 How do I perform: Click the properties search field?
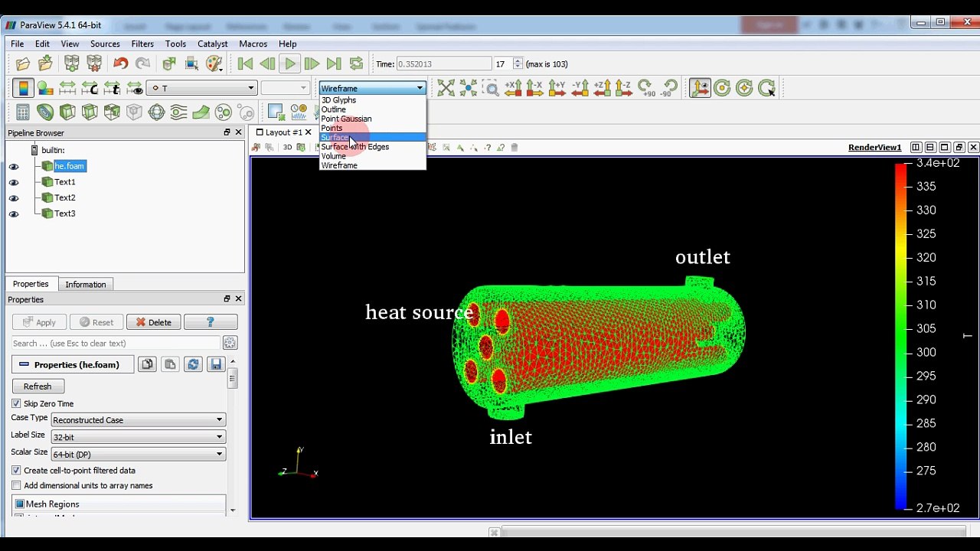116,344
